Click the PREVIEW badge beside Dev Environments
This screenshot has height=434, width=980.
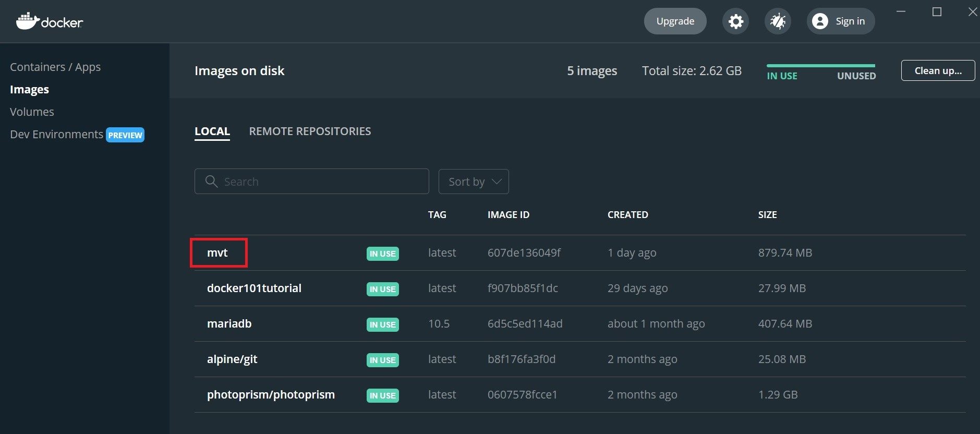(125, 135)
